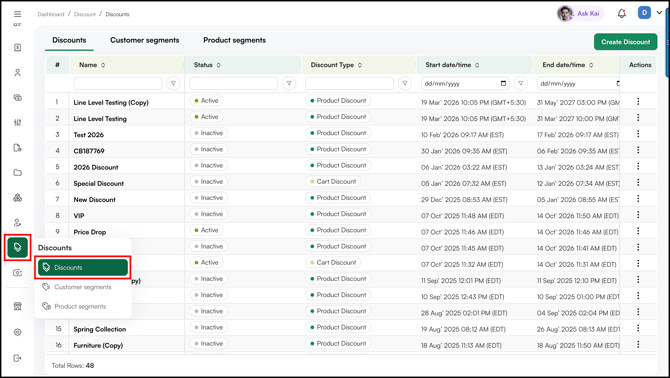Click the Discount breadcrumb link
This screenshot has width=670, height=378.
point(85,14)
